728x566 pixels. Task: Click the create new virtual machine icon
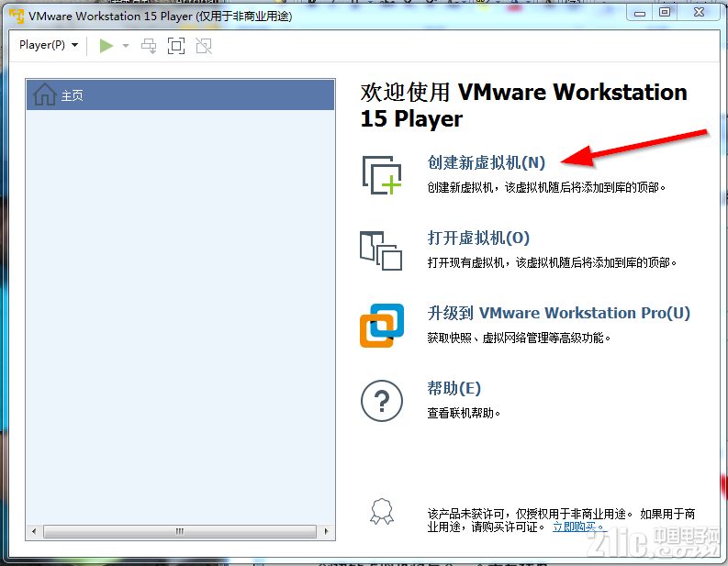[382, 175]
